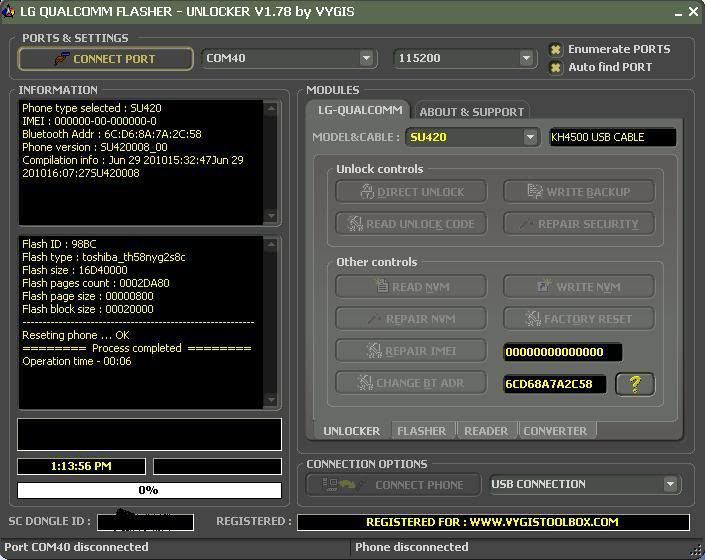Screen dimensions: 705x560
Task: Click the 'Bluetooth Addr' log line
Action: click(x=112, y=134)
